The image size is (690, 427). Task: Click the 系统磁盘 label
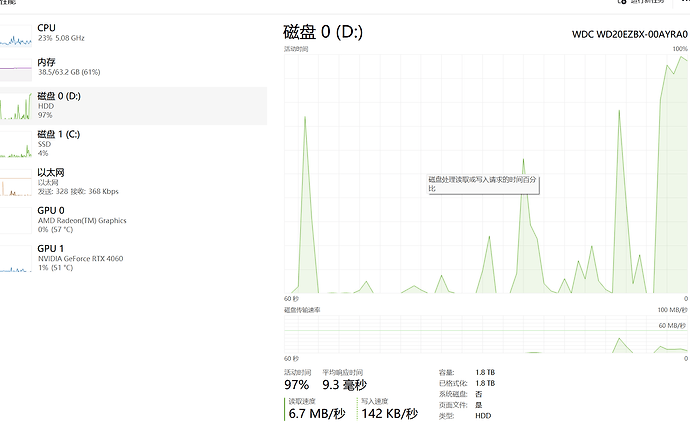click(453, 394)
